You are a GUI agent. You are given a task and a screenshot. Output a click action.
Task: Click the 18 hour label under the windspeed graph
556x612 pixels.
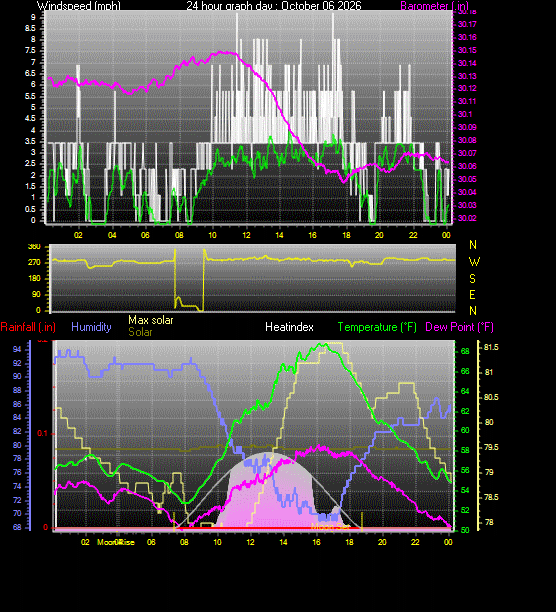[x=346, y=235]
